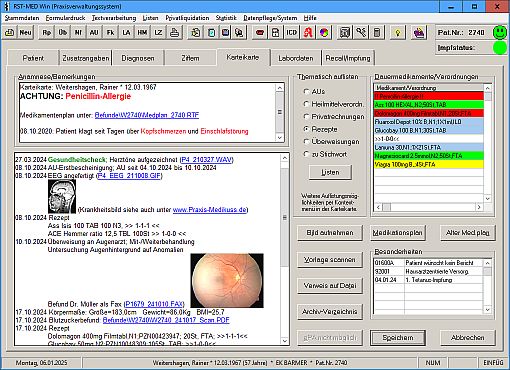Click the Alter Med.plan button
The height and width of the screenshot is (370, 510).
[468, 233]
